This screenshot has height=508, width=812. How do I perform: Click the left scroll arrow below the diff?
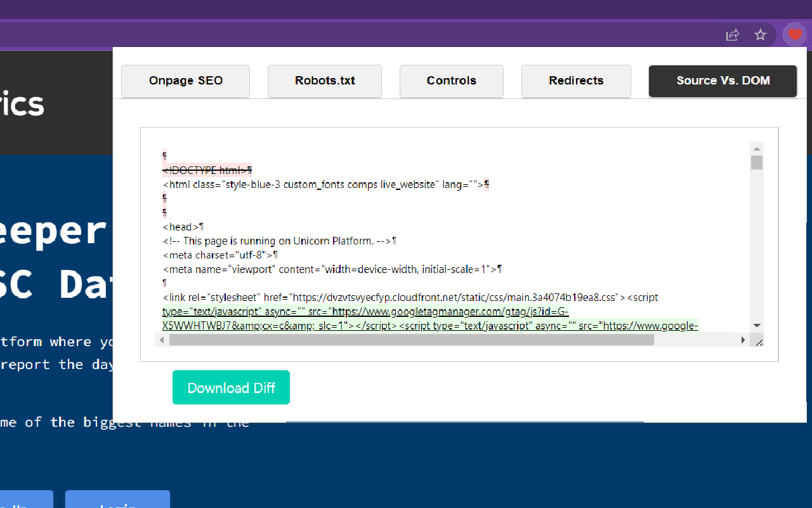click(162, 340)
